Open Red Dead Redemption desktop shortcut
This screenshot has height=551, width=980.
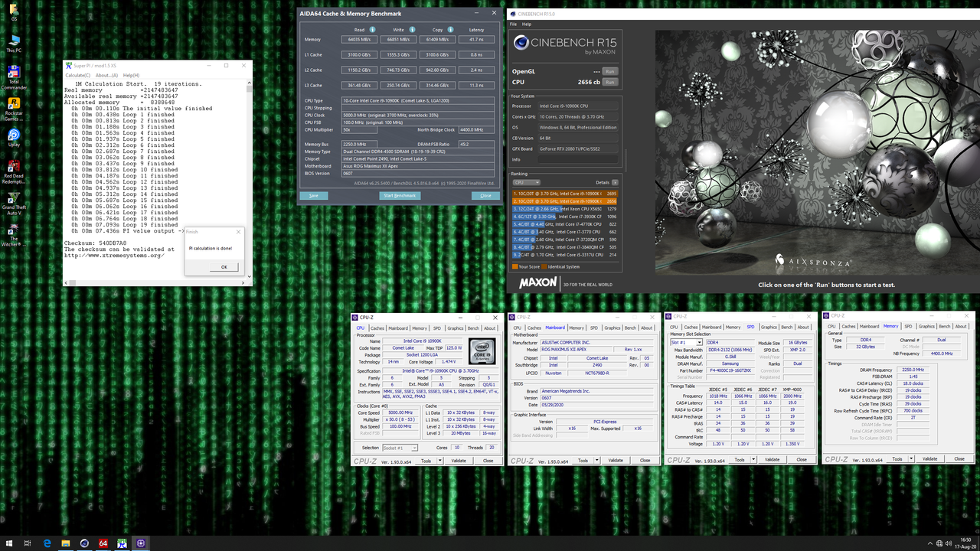pos(13,173)
